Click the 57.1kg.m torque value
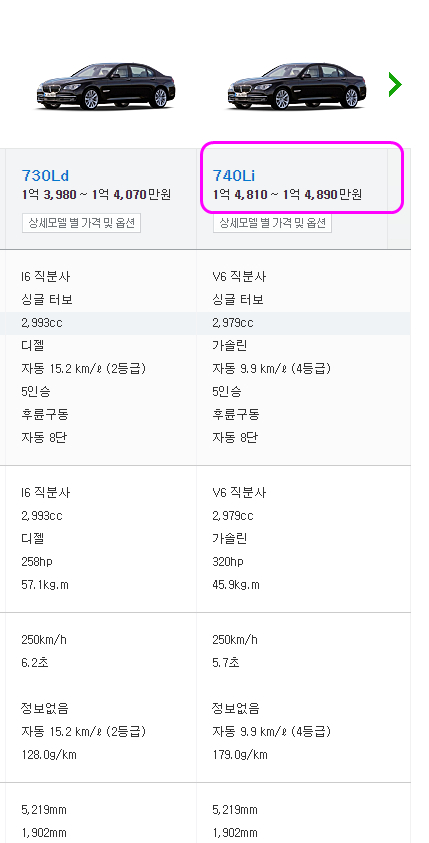Image resolution: width=429 pixels, height=843 pixels. click(x=45, y=585)
